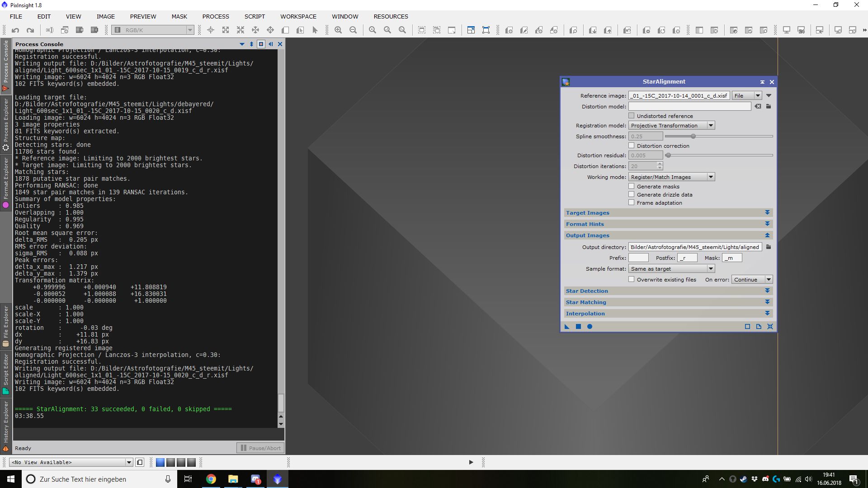The width and height of the screenshot is (868, 488).
Task: Expand the Target Images section
Action: click(x=669, y=213)
